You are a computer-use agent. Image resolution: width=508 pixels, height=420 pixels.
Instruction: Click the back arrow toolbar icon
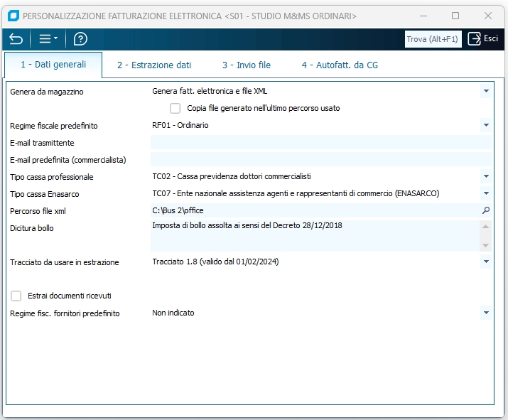coord(16,39)
